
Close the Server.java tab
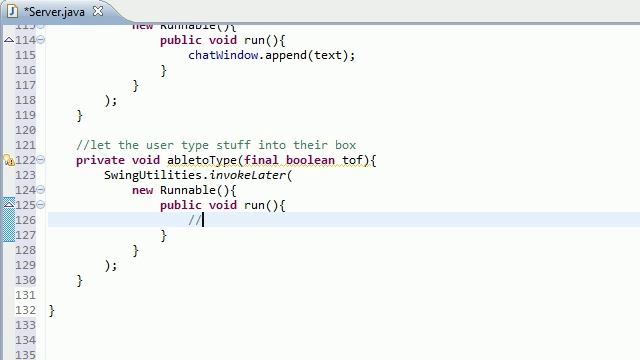click(x=98, y=11)
